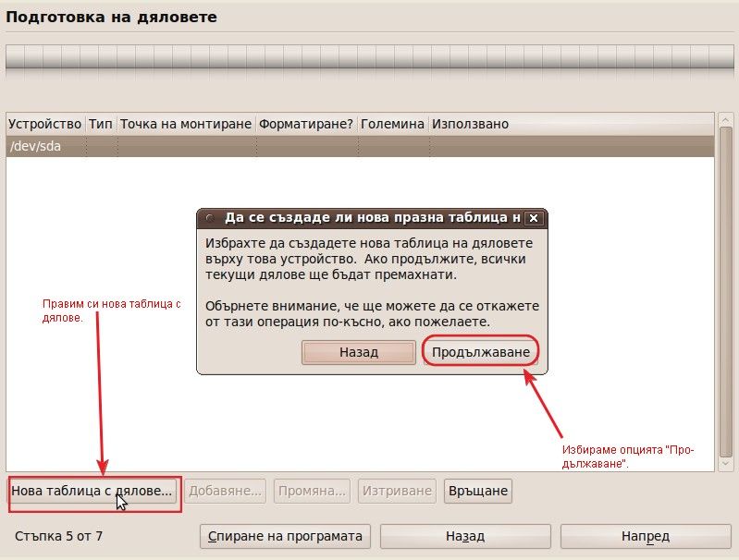The image size is (739, 560).
Task: Select the /dev/sda device row
Action: click(x=360, y=147)
